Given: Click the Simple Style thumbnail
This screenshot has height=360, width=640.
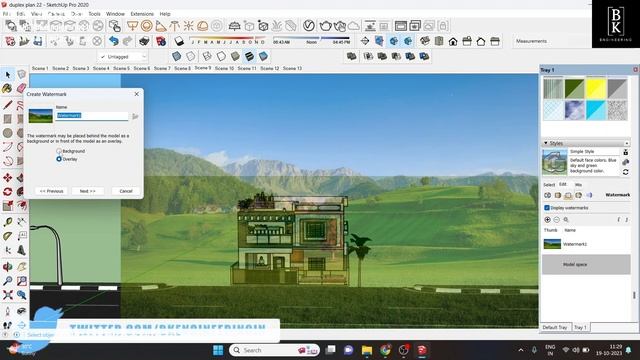Looking at the screenshot, I should coord(554,162).
